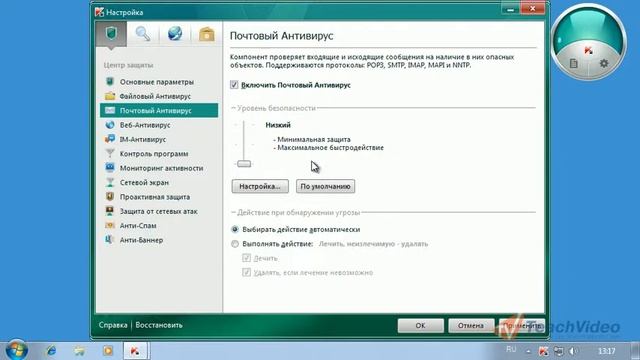Select Мониторинг активности text label
640x360 pixels.
[x=161, y=168]
